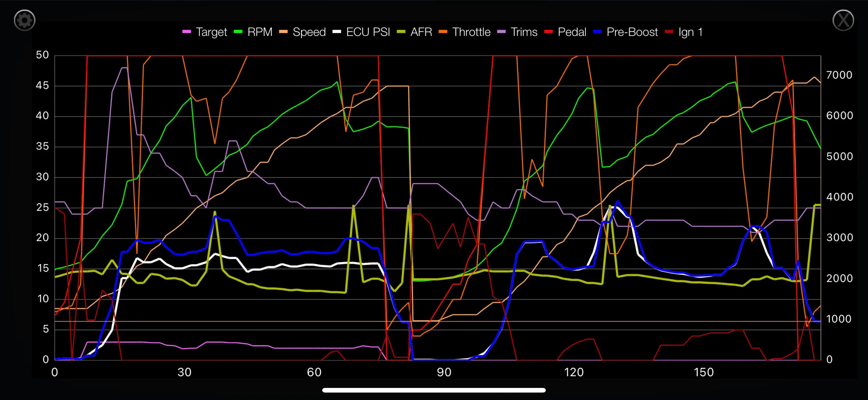Click the blue Pre-Boost color swatch
The height and width of the screenshot is (400, 868).
click(597, 32)
